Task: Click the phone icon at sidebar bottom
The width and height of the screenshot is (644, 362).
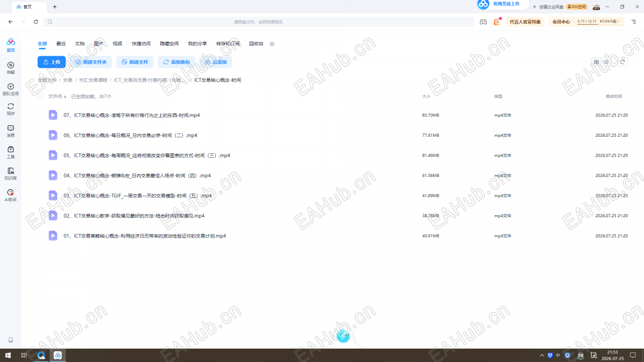Action: (x=11, y=339)
